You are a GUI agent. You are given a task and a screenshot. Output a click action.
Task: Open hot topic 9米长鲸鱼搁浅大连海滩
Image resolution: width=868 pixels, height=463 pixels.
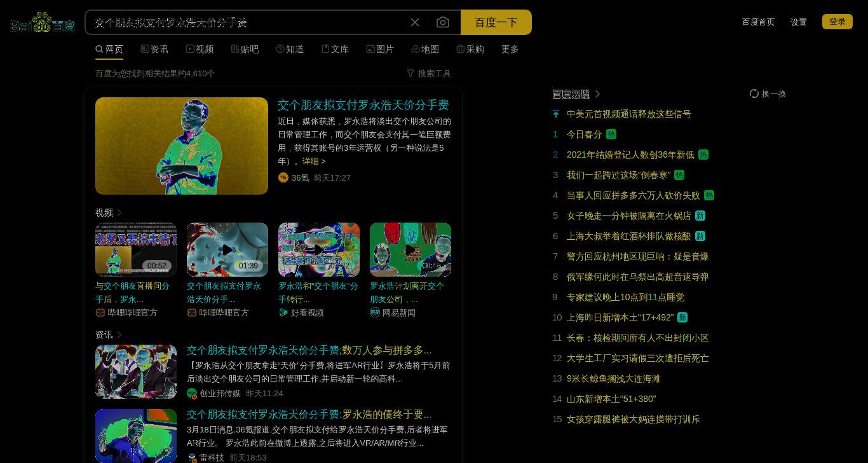614,378
